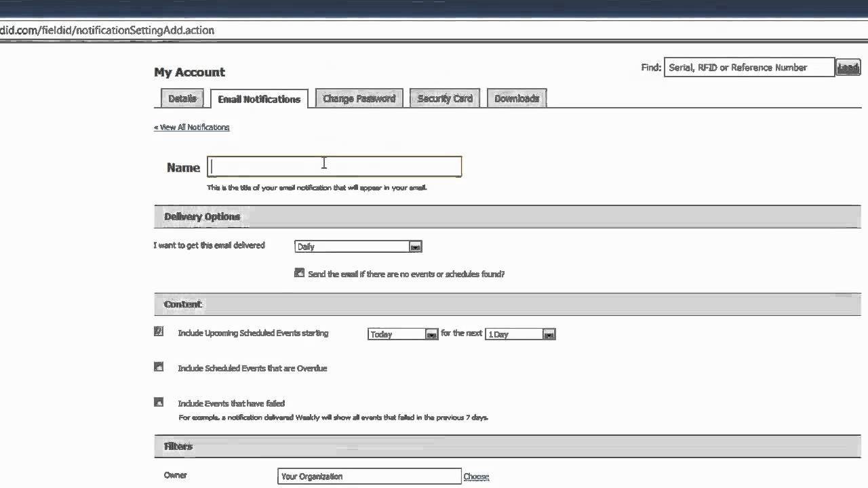Click the Filters section header
Viewport: 868px width, 488px height.
(x=507, y=446)
